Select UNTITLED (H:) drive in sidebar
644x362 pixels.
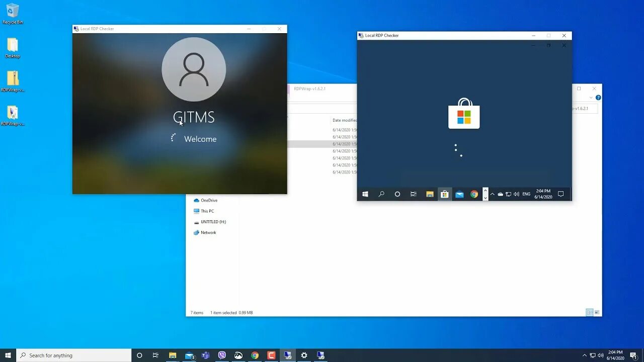point(210,222)
